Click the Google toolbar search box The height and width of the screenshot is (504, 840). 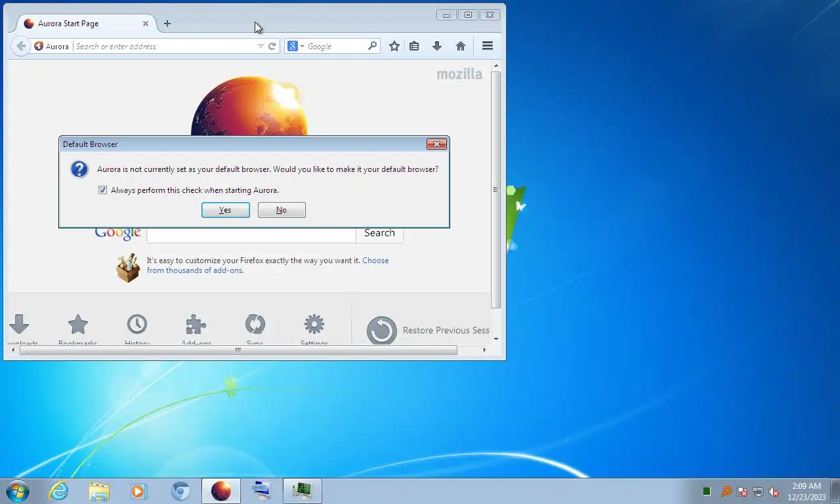tap(336, 47)
